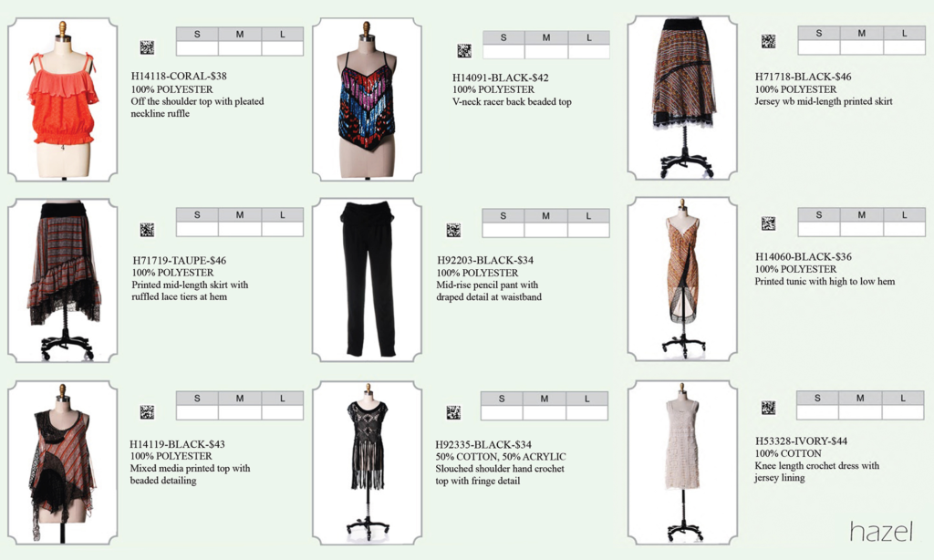Click the S size box for the coral top
934x560 pixels.
(x=197, y=48)
